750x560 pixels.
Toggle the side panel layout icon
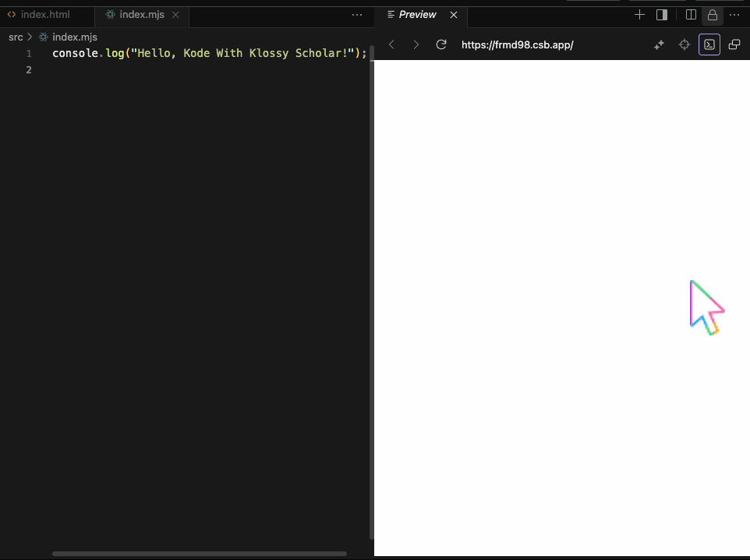click(662, 15)
